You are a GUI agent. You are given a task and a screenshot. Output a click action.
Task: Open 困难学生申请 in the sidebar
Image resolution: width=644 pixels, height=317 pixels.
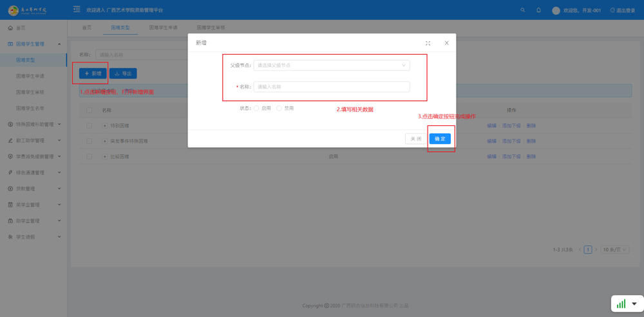pos(30,77)
